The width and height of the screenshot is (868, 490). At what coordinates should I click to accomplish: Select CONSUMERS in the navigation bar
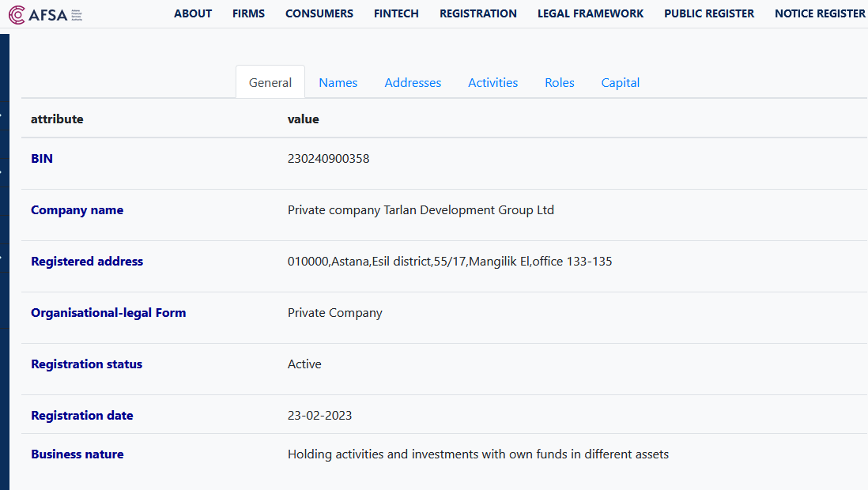(x=319, y=13)
